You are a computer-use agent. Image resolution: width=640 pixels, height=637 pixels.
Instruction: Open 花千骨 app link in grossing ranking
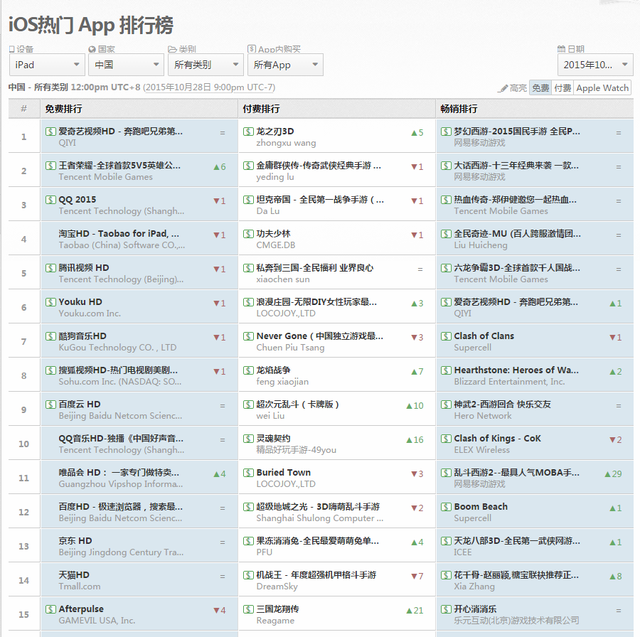point(516,575)
